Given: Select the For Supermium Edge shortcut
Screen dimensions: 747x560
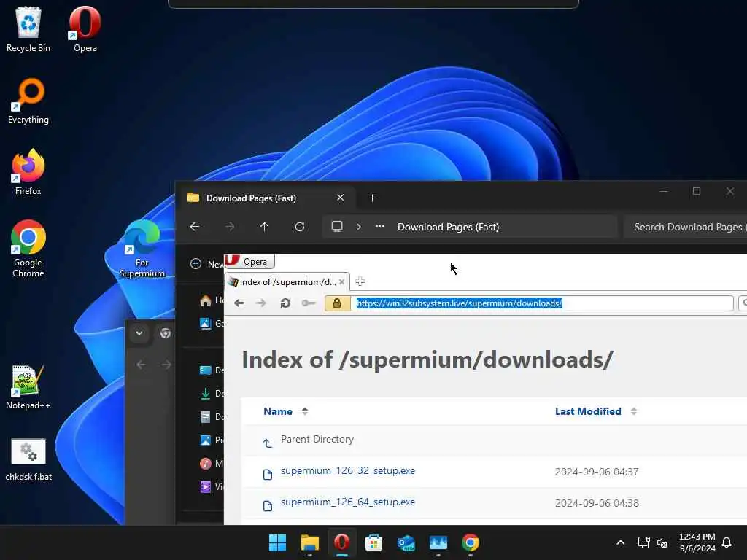Looking at the screenshot, I should (x=142, y=249).
